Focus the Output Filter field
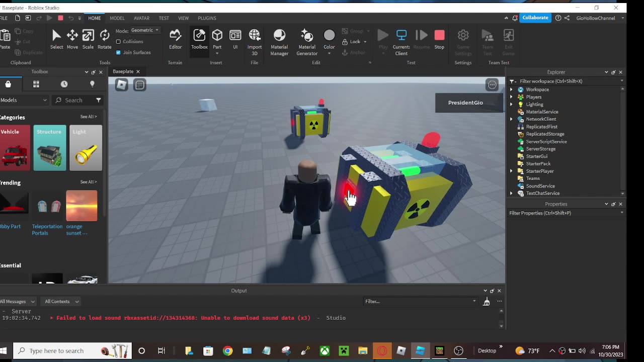Image resolution: width=644 pixels, height=362 pixels. (x=420, y=301)
